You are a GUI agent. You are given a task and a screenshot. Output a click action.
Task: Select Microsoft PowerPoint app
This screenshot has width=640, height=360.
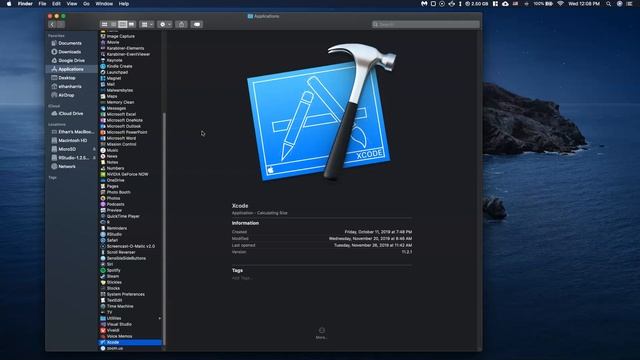[x=127, y=132]
